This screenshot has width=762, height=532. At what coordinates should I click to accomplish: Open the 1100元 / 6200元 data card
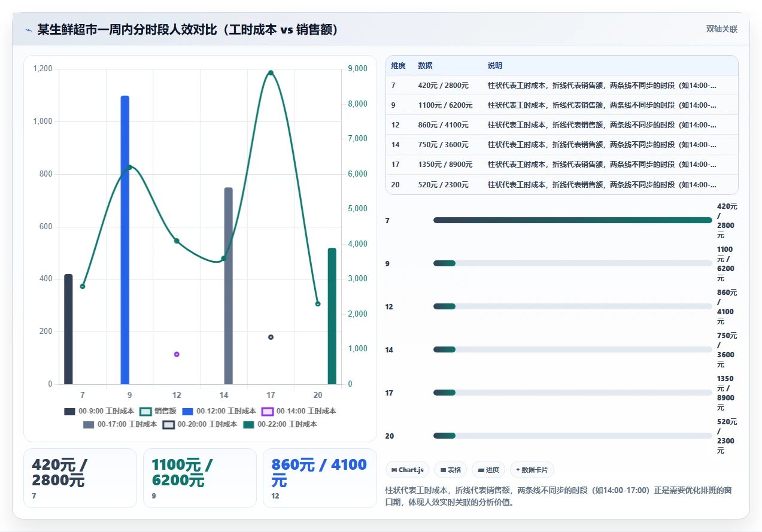[x=200, y=478]
